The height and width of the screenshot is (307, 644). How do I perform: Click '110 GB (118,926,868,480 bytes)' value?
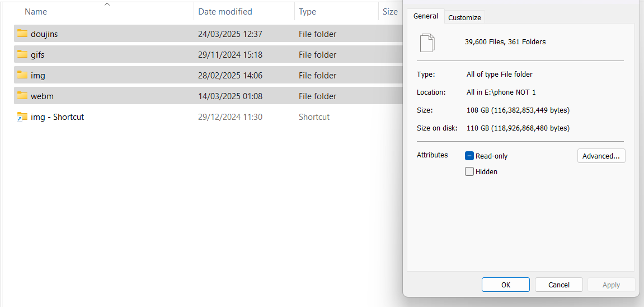(518, 128)
